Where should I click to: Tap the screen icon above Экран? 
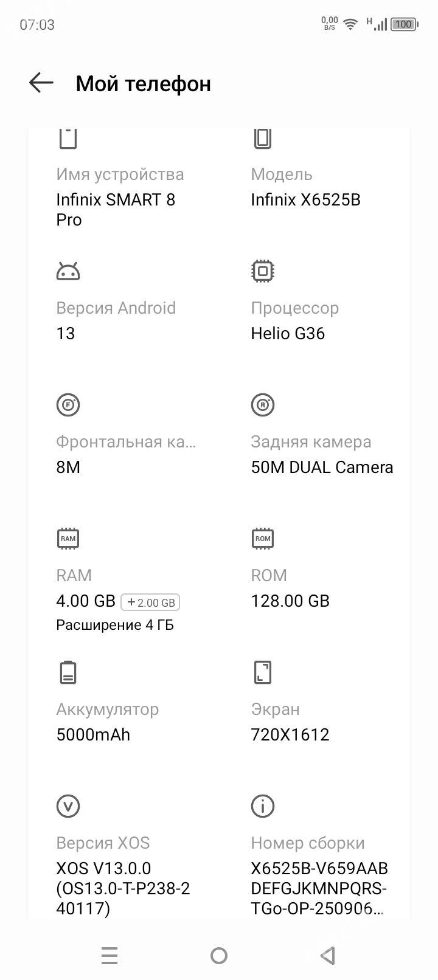tap(263, 672)
